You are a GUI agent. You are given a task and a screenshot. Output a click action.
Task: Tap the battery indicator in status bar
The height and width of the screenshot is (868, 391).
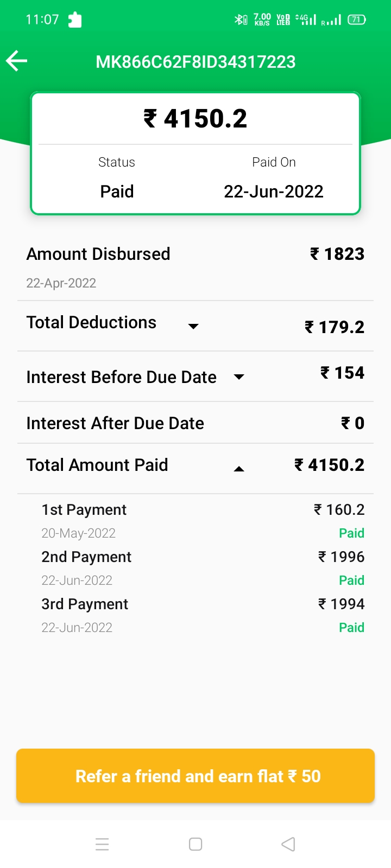pos(357,20)
